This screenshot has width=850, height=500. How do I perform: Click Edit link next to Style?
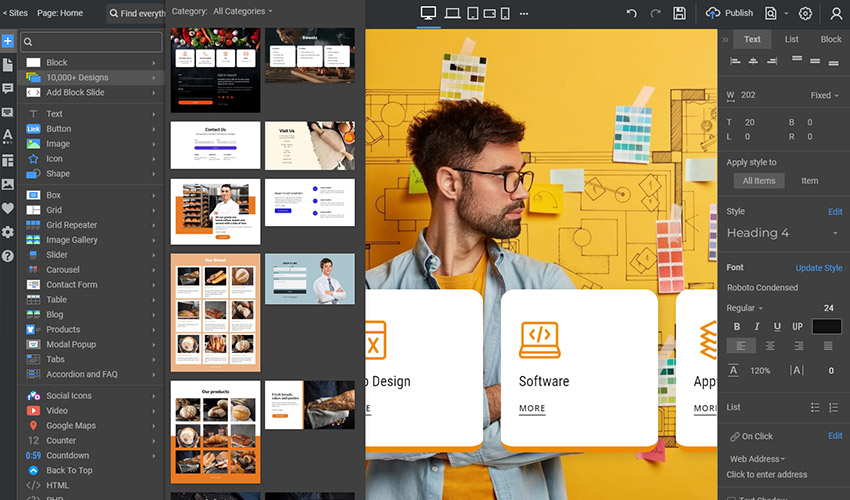coord(835,212)
